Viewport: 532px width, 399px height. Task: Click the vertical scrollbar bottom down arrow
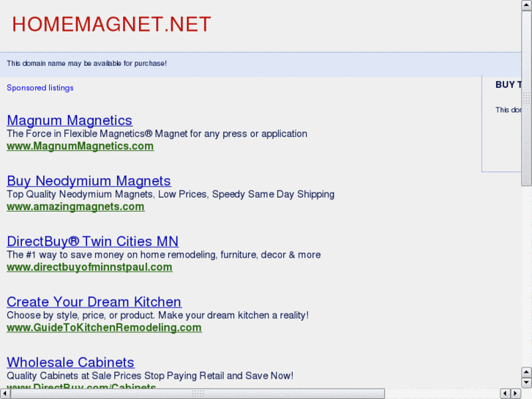(x=526, y=383)
